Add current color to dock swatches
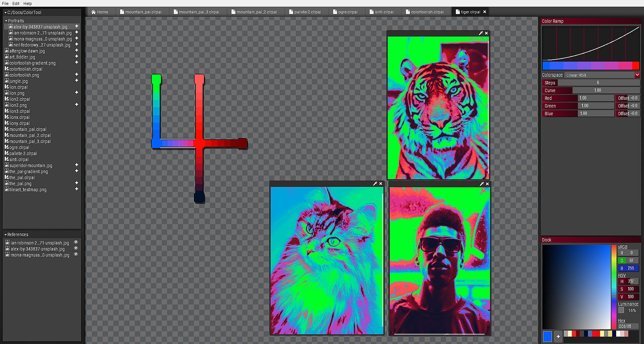The width and height of the screenshot is (644, 344). 558,337
